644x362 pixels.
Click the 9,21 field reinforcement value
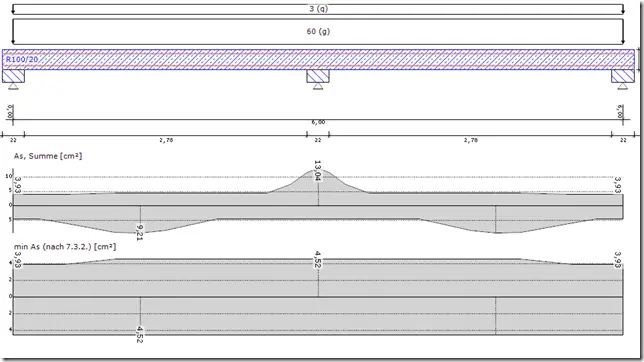140,233
